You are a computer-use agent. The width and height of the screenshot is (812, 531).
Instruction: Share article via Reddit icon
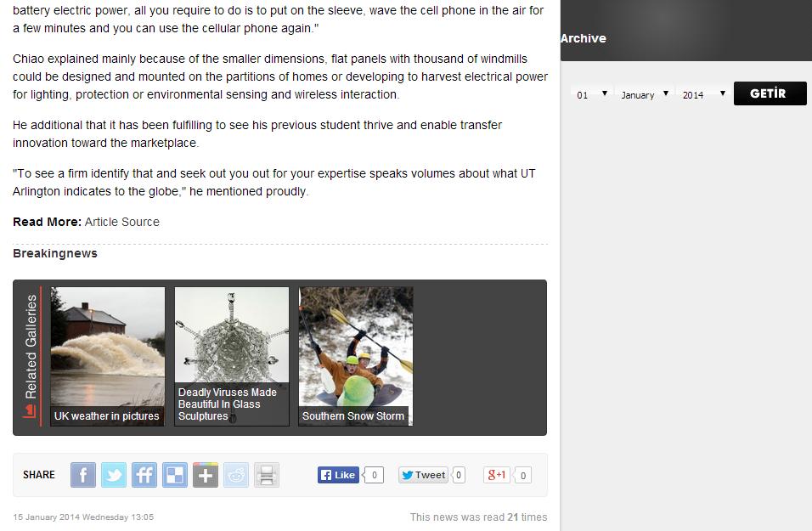click(236, 475)
